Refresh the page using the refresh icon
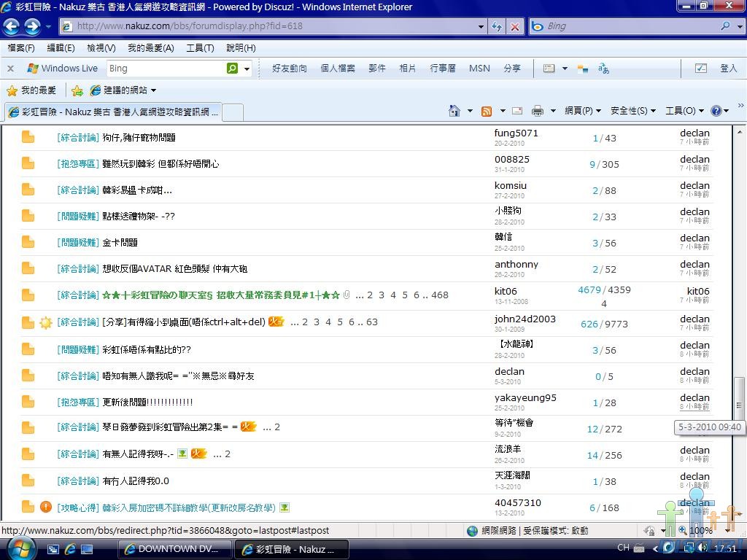 click(496, 26)
